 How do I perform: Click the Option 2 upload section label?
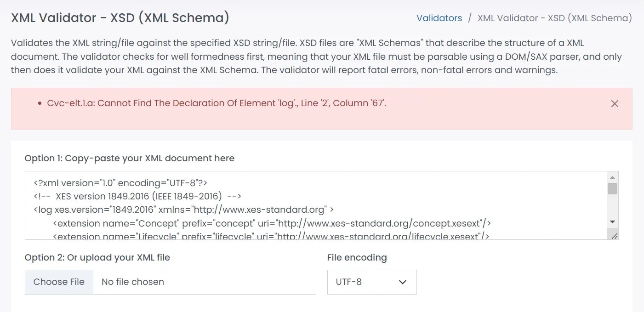(97, 257)
